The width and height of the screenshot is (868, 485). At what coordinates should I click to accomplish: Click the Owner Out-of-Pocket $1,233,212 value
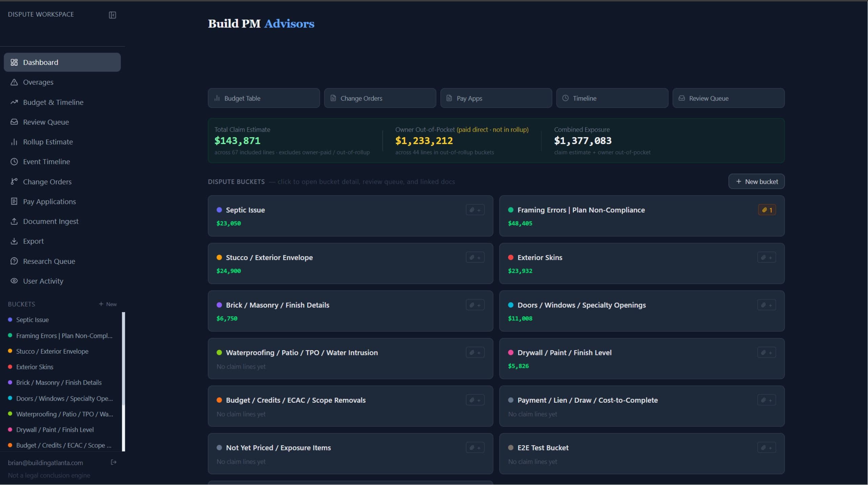[x=424, y=141]
